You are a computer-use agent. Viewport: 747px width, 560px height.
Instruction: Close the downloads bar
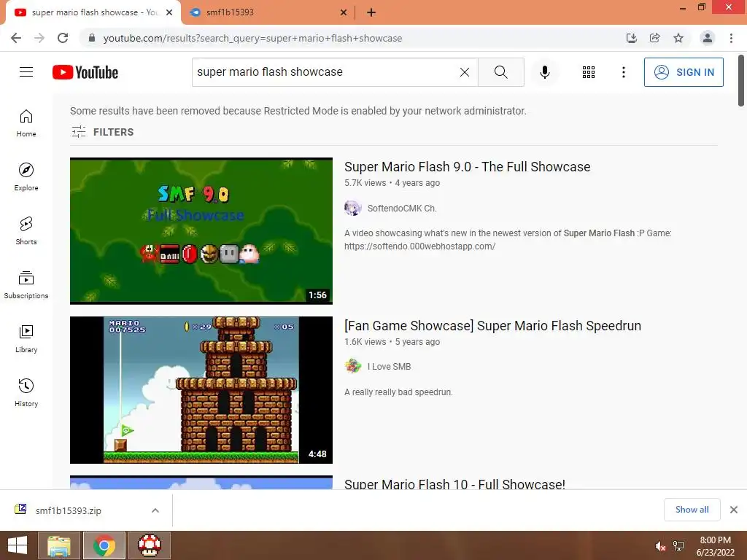(x=734, y=510)
